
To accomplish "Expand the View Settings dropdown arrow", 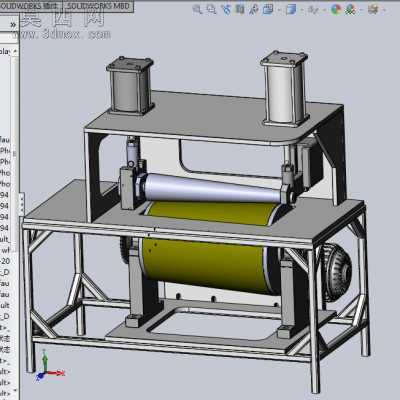I will point(384,10).
